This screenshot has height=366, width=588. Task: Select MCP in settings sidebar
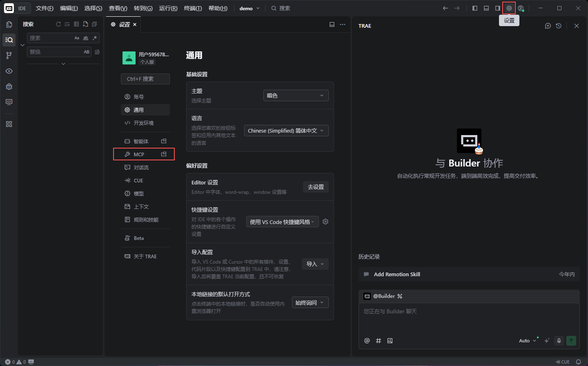tap(139, 154)
